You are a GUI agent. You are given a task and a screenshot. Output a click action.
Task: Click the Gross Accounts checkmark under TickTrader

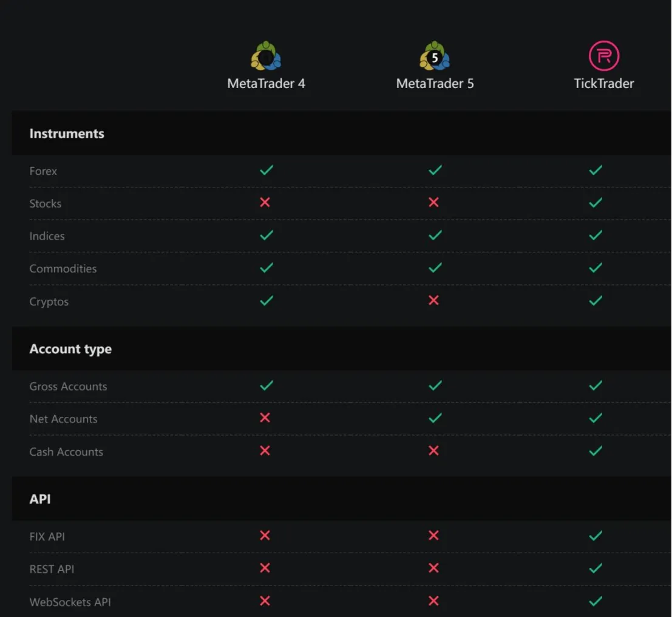click(596, 385)
